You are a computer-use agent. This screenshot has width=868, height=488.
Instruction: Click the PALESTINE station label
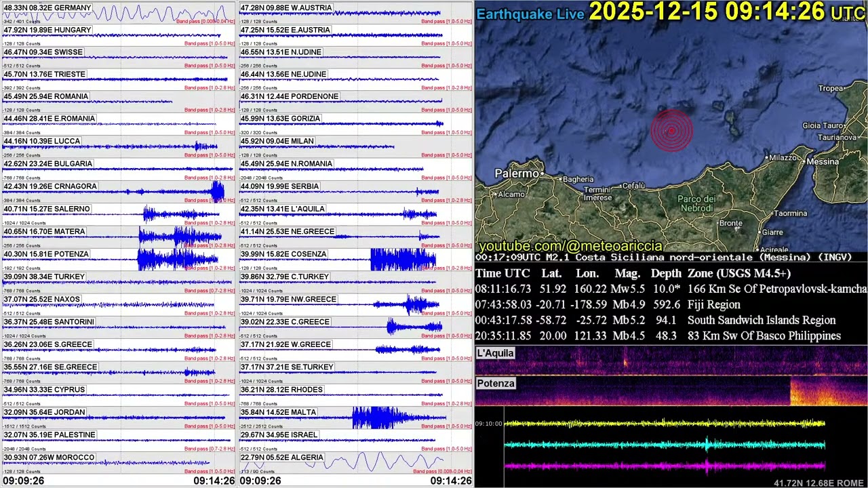click(50, 435)
